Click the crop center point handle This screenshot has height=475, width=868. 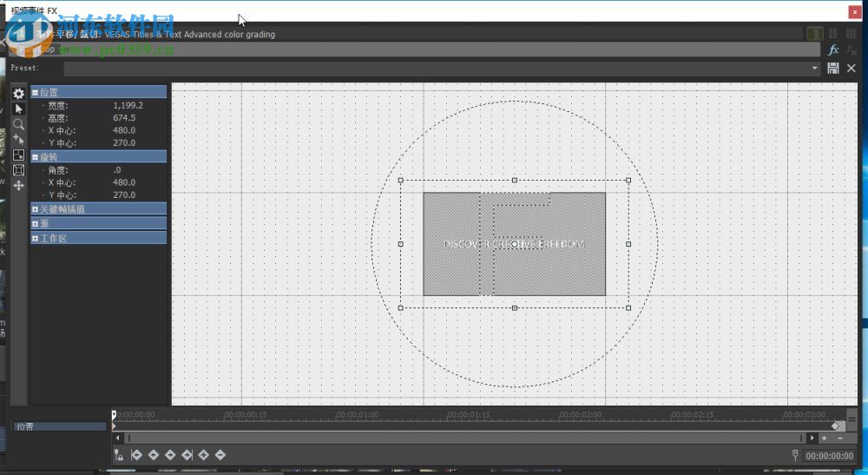pyautogui.click(x=514, y=244)
